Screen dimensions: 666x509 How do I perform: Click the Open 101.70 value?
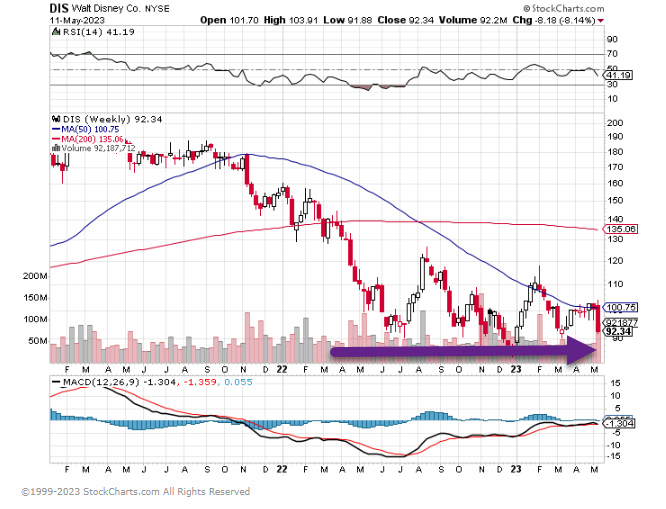click(x=229, y=20)
